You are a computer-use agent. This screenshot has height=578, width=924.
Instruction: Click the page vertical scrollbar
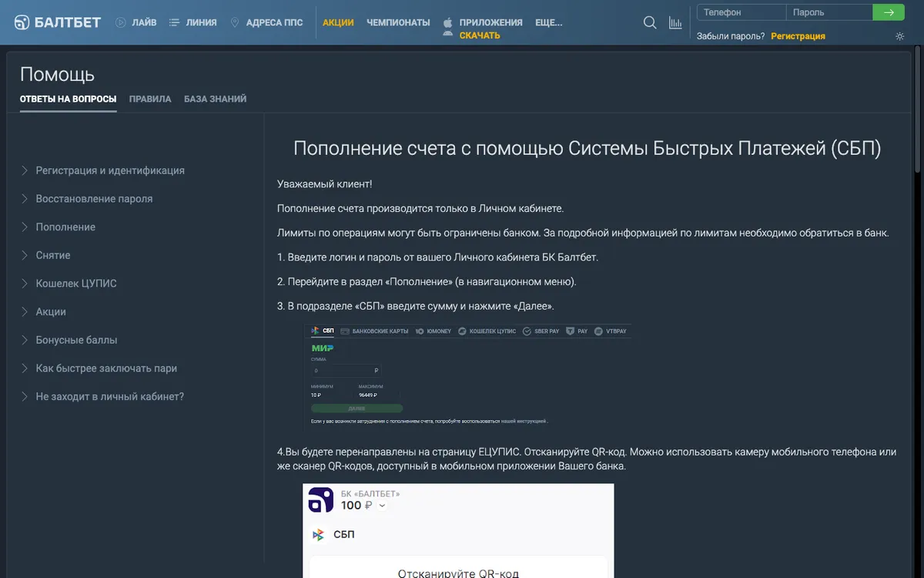917,108
